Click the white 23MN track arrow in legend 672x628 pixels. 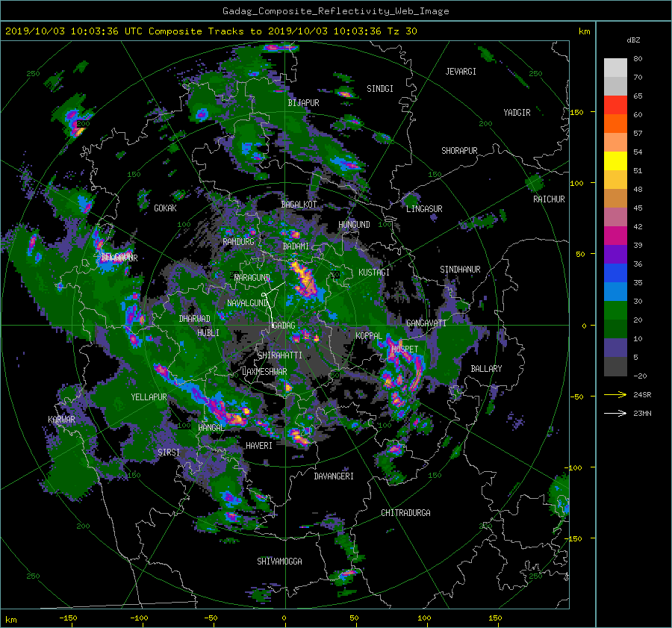(x=615, y=413)
